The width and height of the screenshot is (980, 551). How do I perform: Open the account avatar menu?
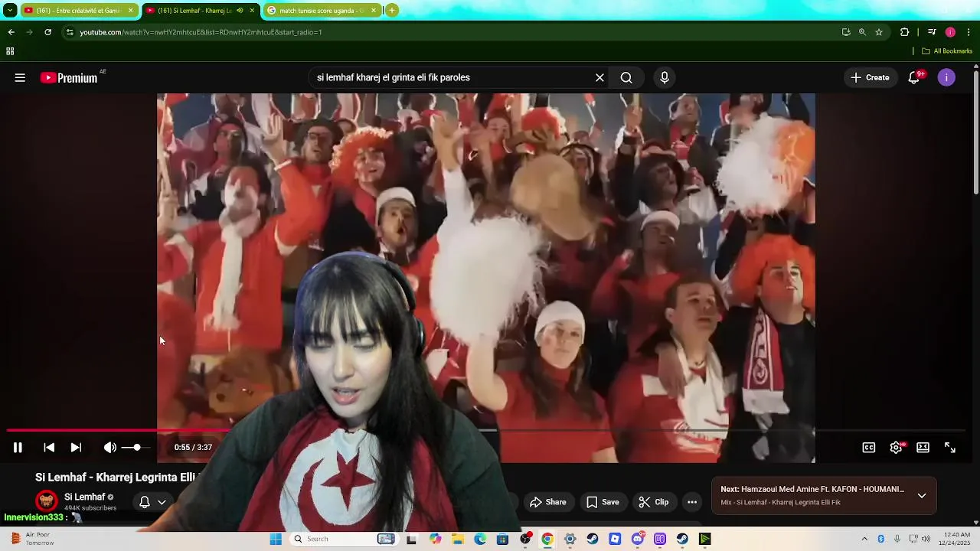(x=946, y=77)
